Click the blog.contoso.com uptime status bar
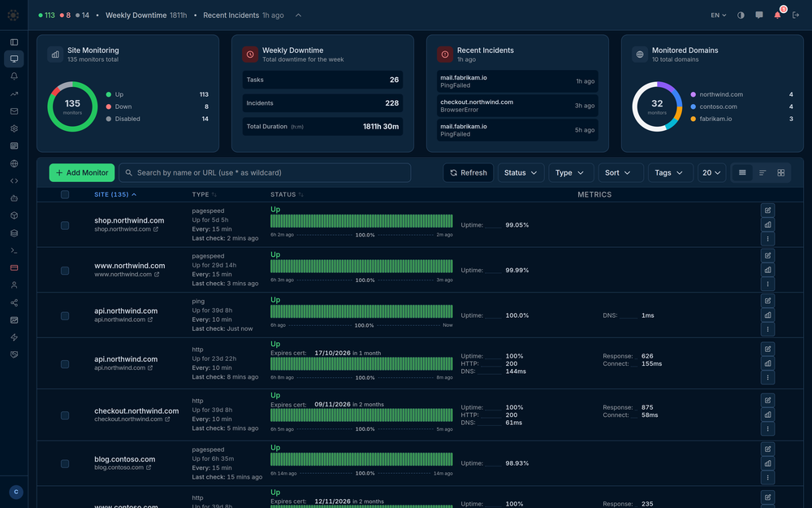 361,459
